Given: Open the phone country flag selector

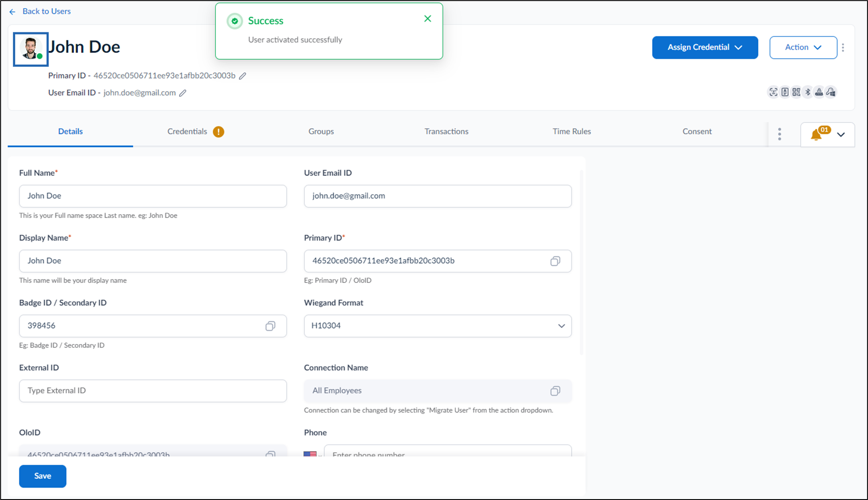Looking at the screenshot, I should coord(313,454).
